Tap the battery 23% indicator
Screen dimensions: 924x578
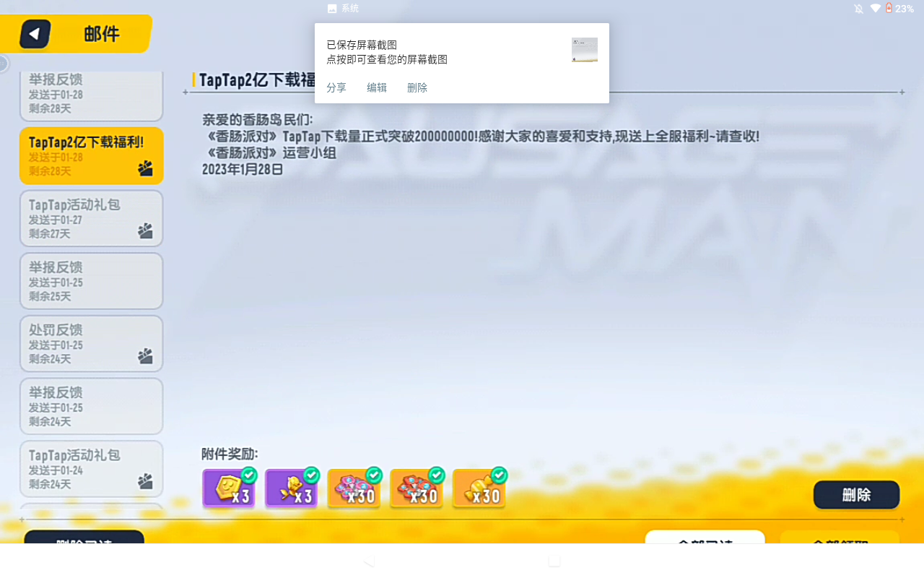[x=899, y=9]
